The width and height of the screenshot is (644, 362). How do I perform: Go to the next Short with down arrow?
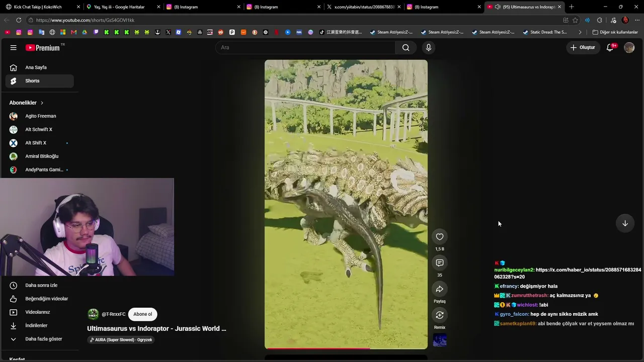pyautogui.click(x=625, y=223)
